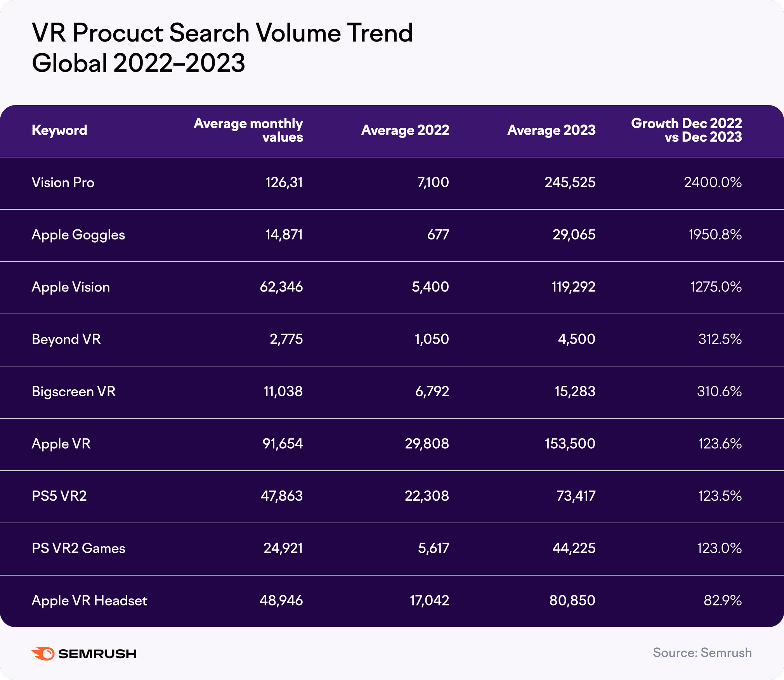Select the Beyond VR keyword

click(66, 339)
